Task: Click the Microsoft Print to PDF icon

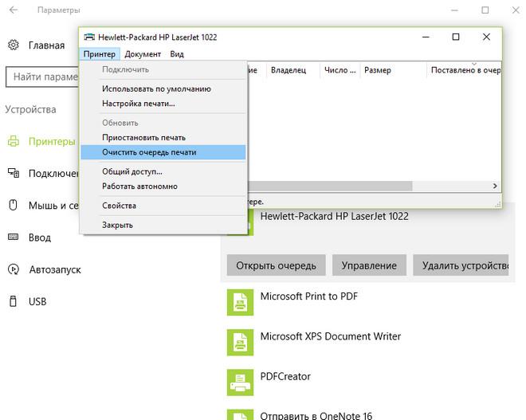Action: [239, 302]
